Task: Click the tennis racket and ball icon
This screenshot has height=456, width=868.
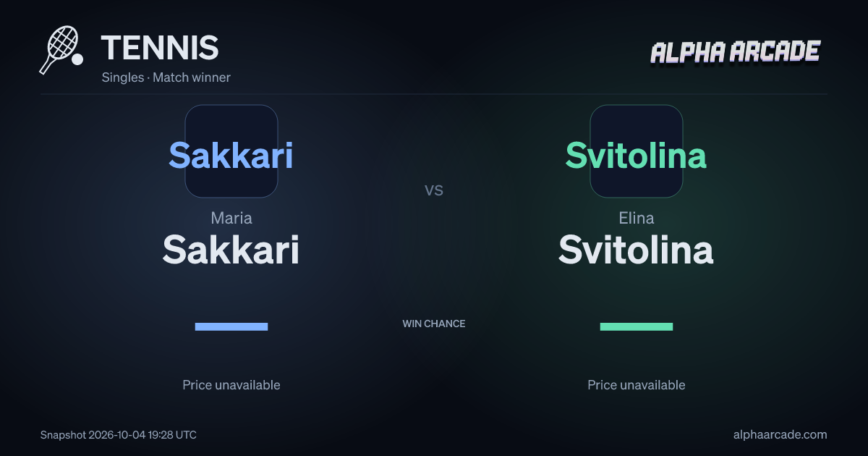Action: [61, 50]
